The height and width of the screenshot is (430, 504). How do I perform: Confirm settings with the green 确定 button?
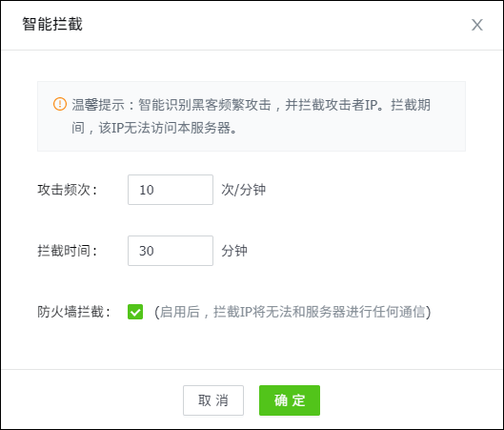(290, 400)
